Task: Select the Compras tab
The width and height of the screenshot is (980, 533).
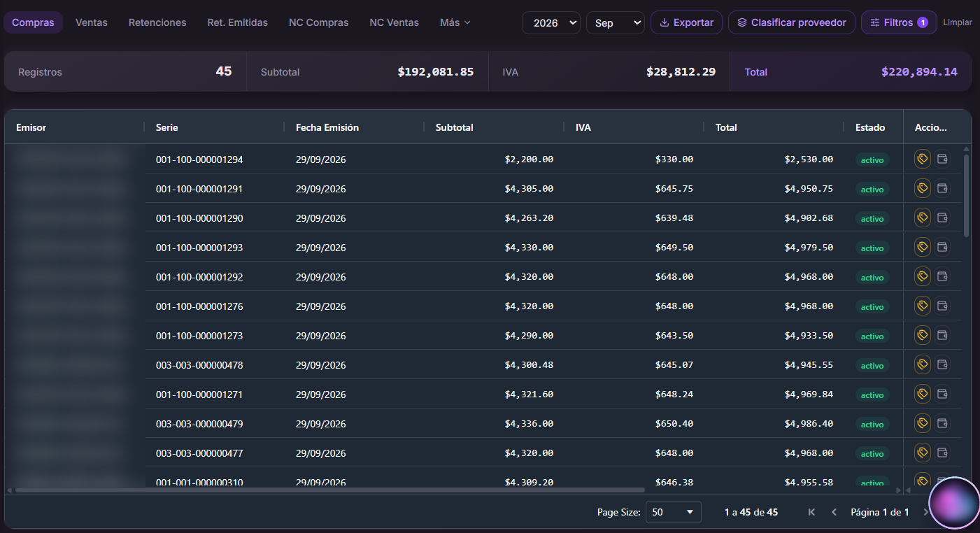Action: coord(33,22)
